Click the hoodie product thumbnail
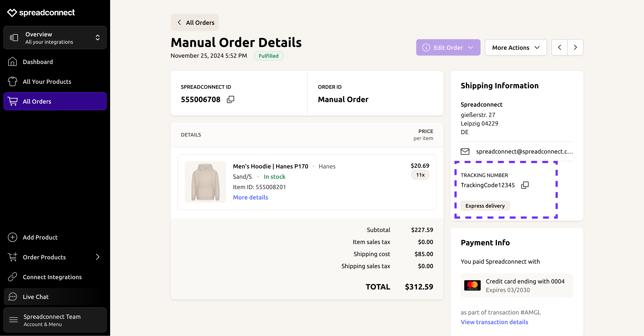 pyautogui.click(x=205, y=182)
